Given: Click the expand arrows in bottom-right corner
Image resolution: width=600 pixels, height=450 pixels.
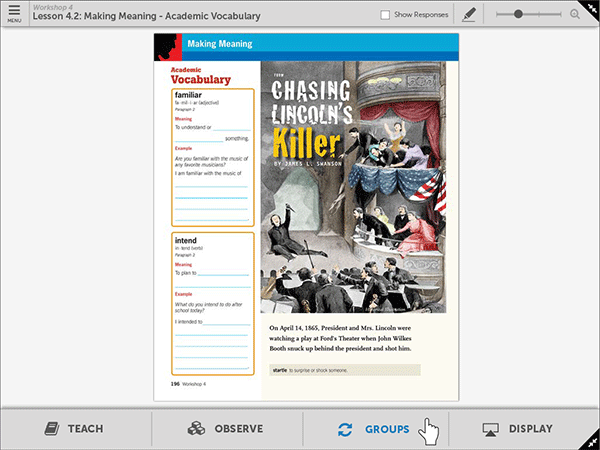Looking at the screenshot, I should click(x=591, y=441).
